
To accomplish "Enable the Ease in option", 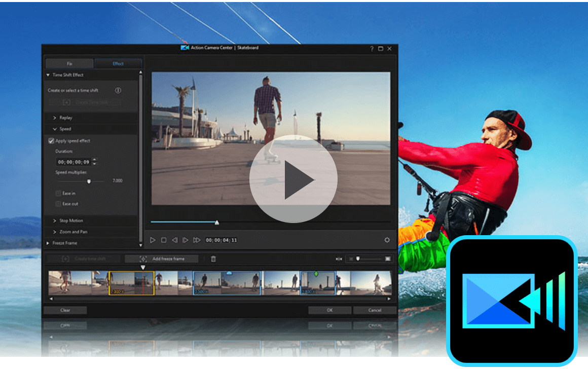I will point(58,193).
